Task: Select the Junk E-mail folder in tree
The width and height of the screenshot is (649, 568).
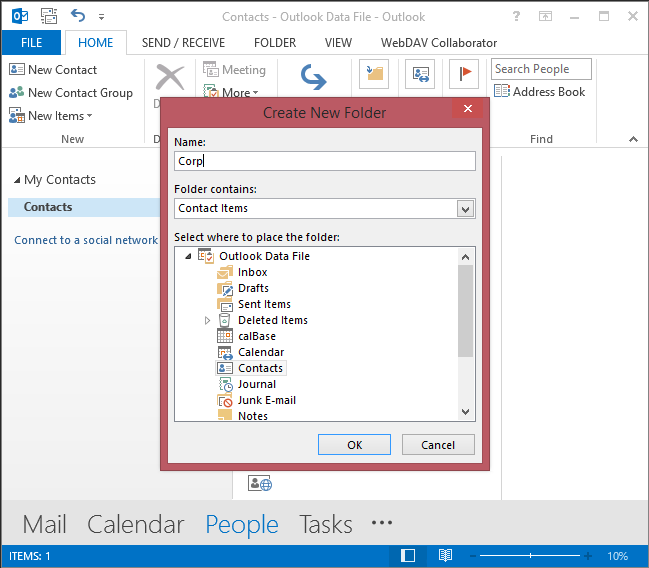Action: [x=267, y=400]
